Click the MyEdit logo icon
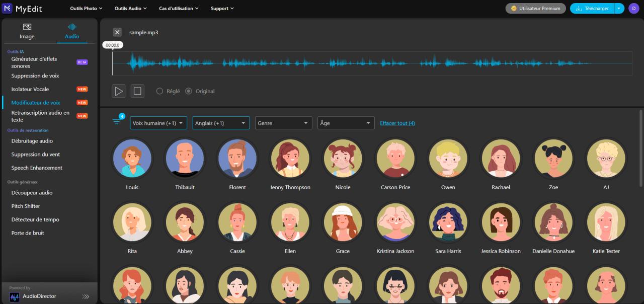This screenshot has height=304, width=644. pyautogui.click(x=7, y=8)
